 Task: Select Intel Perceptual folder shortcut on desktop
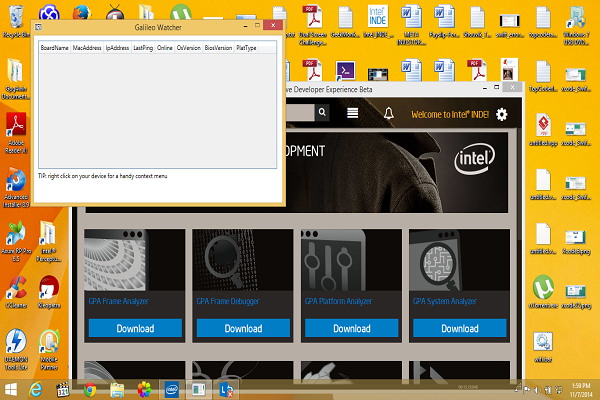(x=49, y=241)
